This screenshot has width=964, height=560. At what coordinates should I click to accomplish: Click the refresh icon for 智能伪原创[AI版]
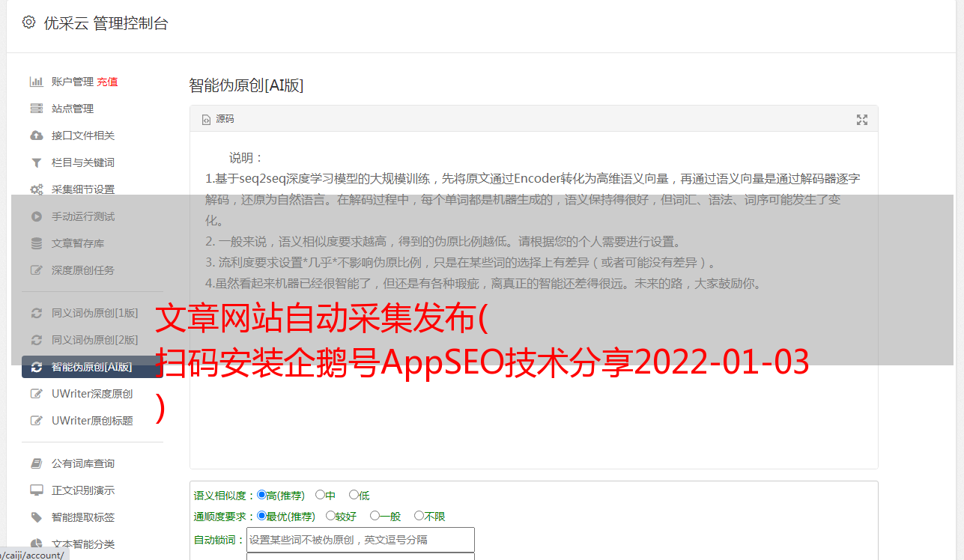pyautogui.click(x=36, y=367)
